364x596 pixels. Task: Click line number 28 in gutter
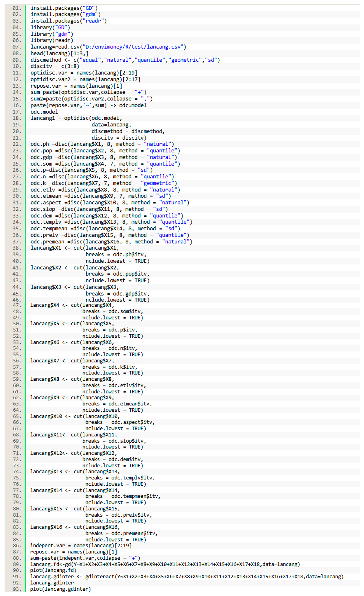pyautogui.click(x=17, y=183)
